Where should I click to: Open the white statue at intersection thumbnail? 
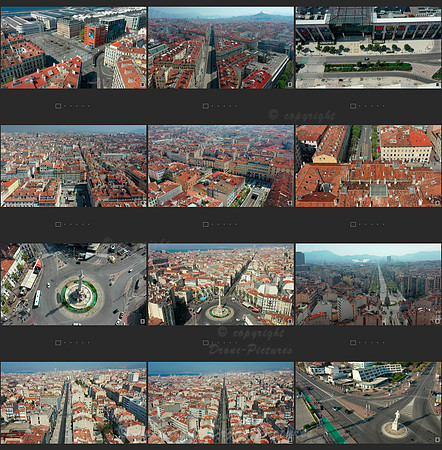pos(368,403)
